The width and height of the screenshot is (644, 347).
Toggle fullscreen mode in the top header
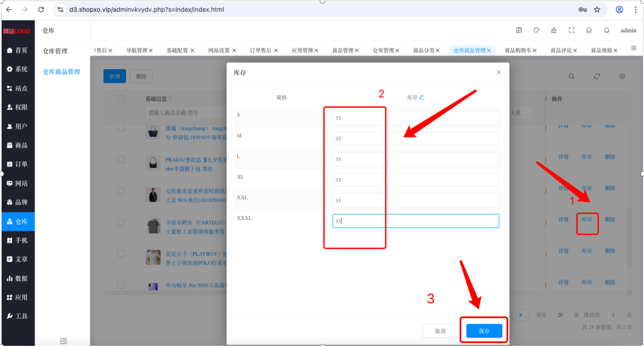tap(571, 30)
